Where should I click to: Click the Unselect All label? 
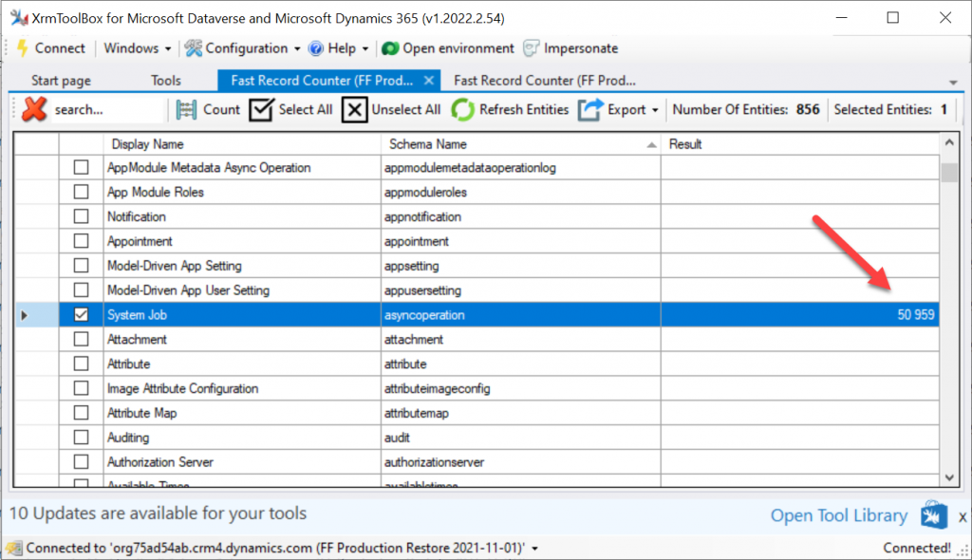point(406,110)
